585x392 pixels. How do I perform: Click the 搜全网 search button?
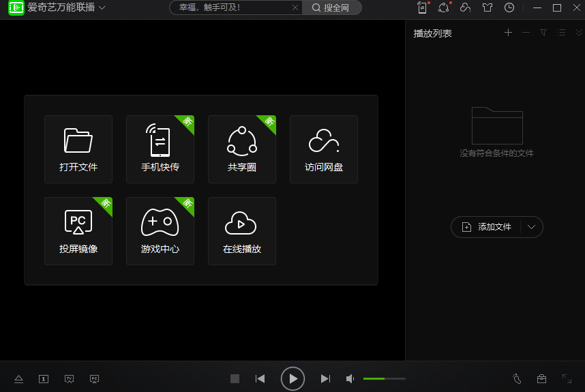(331, 7)
